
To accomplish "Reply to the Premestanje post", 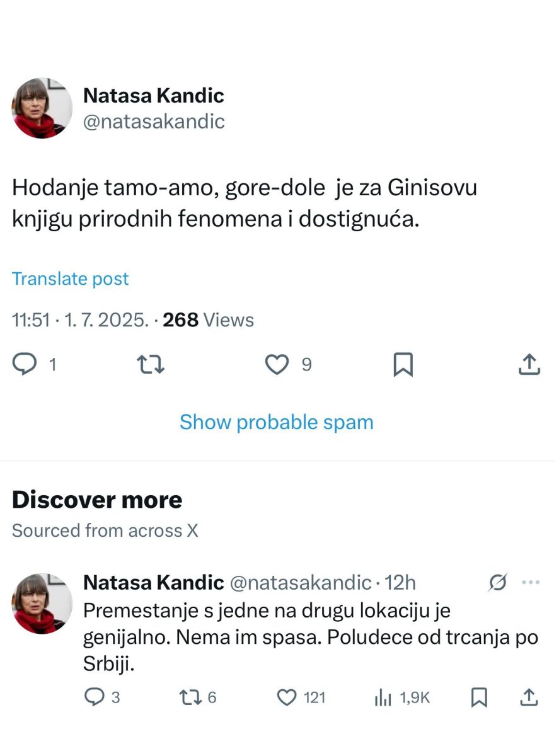I will pos(95,697).
